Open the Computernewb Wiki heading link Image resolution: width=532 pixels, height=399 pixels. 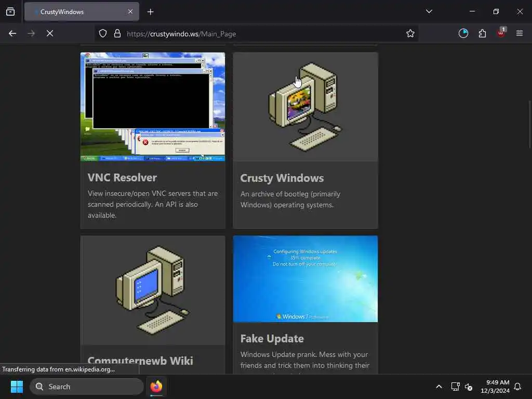tap(140, 361)
